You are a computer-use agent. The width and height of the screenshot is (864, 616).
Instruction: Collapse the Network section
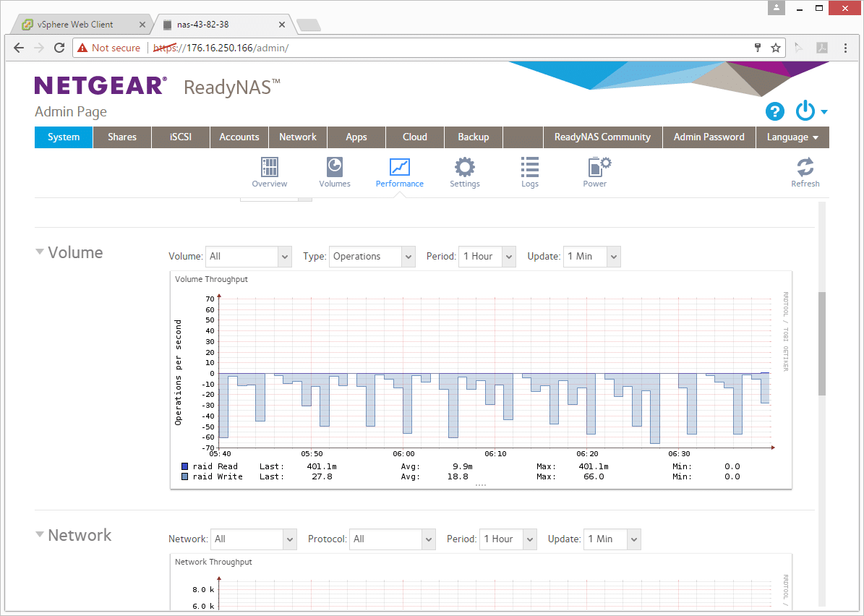point(40,534)
